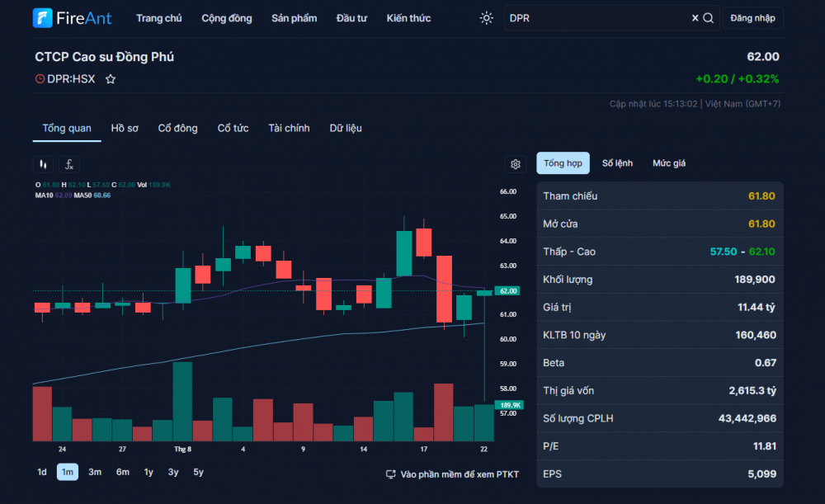
Task: Select the Tổng hợp panel tab
Action: (563, 163)
